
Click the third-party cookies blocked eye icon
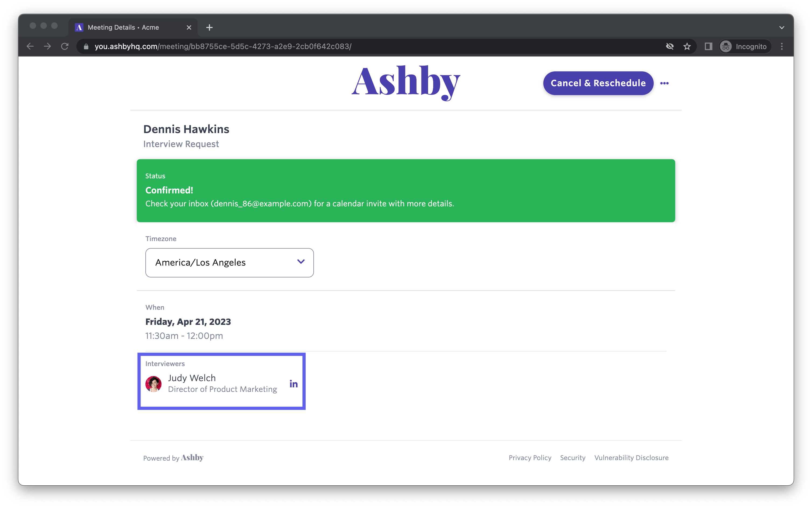[x=670, y=46]
